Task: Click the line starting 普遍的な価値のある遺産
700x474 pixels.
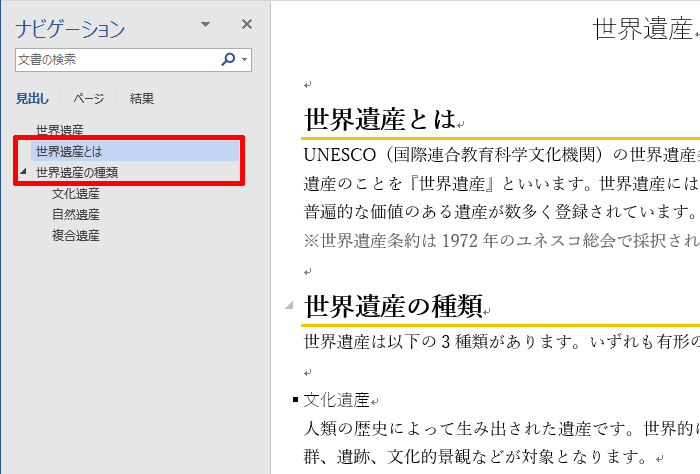Action: (x=501, y=212)
